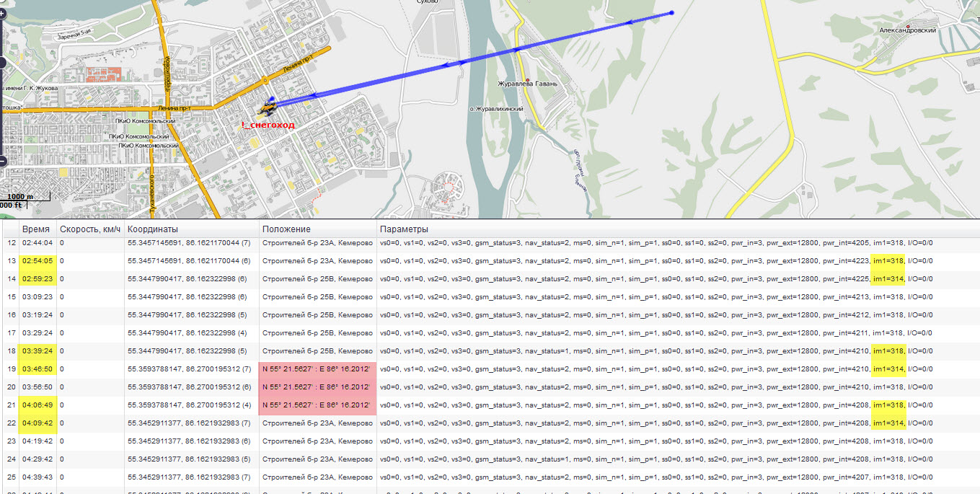Click the Параметры column header
980x494 pixels.
click(x=404, y=229)
